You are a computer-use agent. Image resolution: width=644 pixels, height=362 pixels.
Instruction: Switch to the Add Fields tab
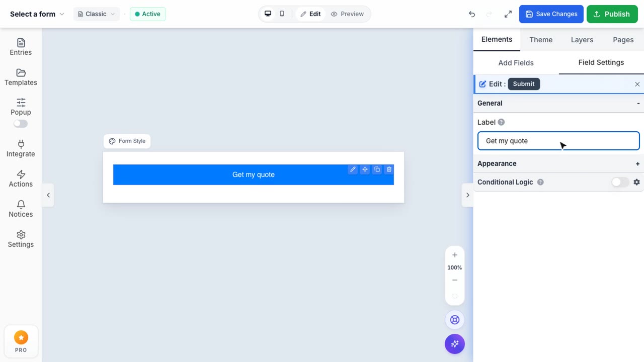tap(516, 63)
